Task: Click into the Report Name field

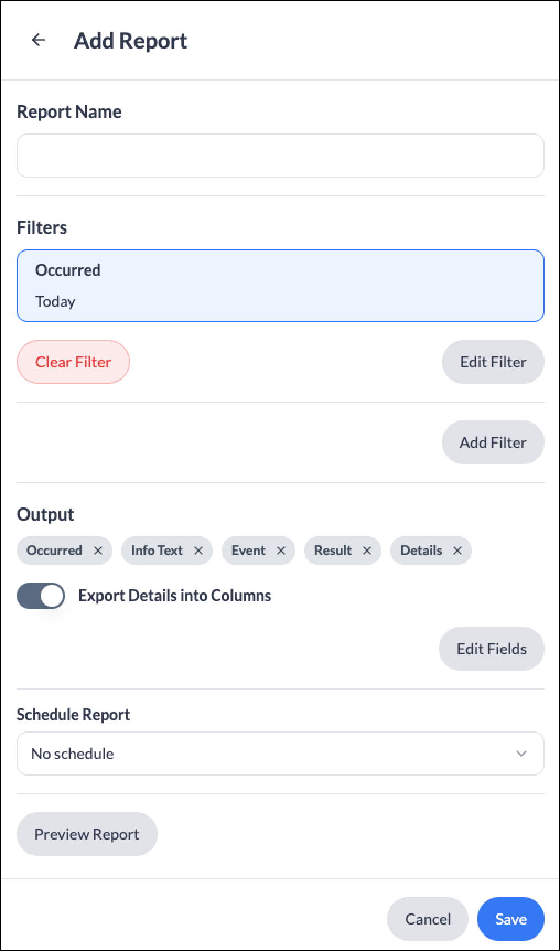Action: point(281,156)
